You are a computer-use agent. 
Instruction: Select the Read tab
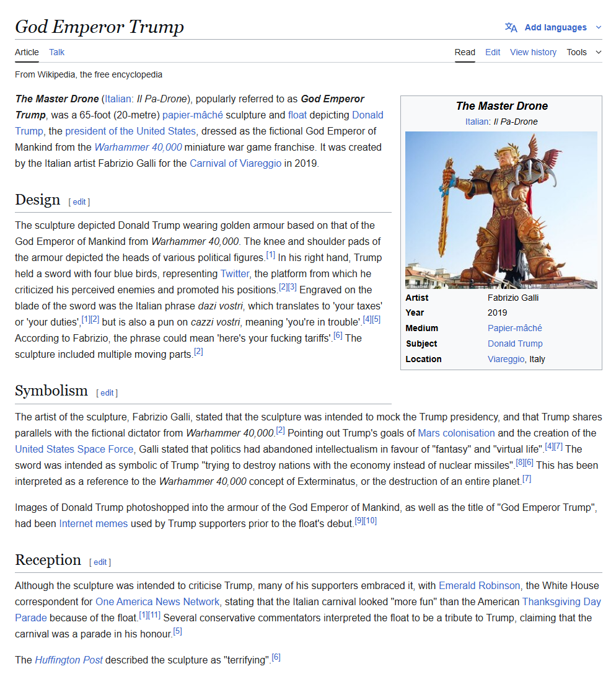pyautogui.click(x=465, y=52)
